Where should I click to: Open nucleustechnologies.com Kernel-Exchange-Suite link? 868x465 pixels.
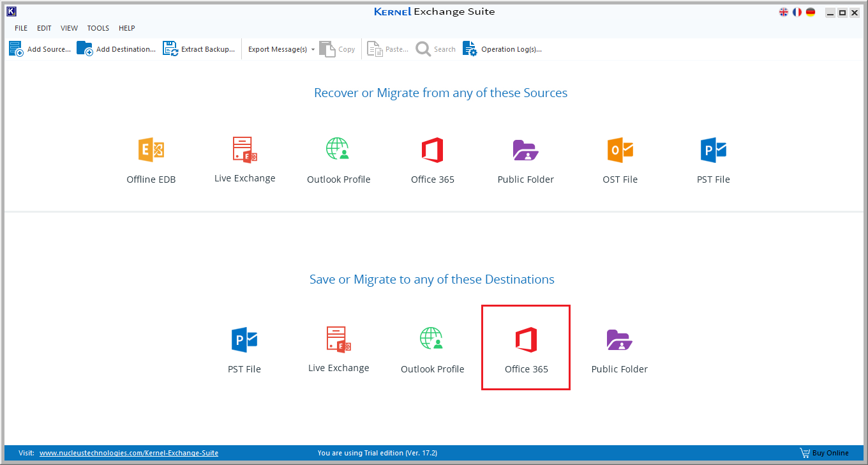point(129,453)
